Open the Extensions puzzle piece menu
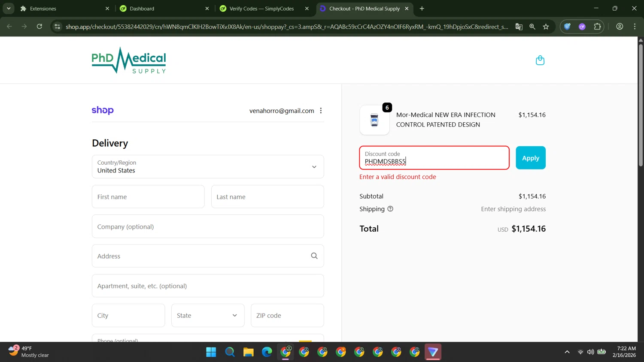 coord(597,27)
